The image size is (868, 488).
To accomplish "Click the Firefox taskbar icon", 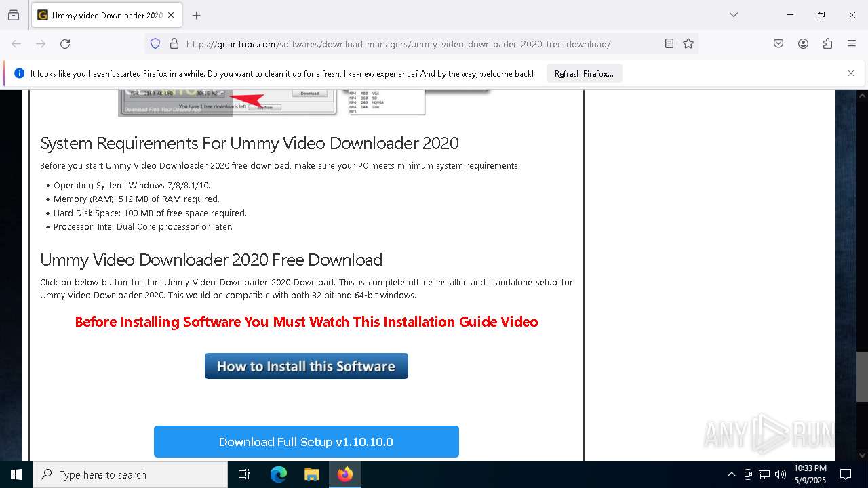I will pos(345,474).
